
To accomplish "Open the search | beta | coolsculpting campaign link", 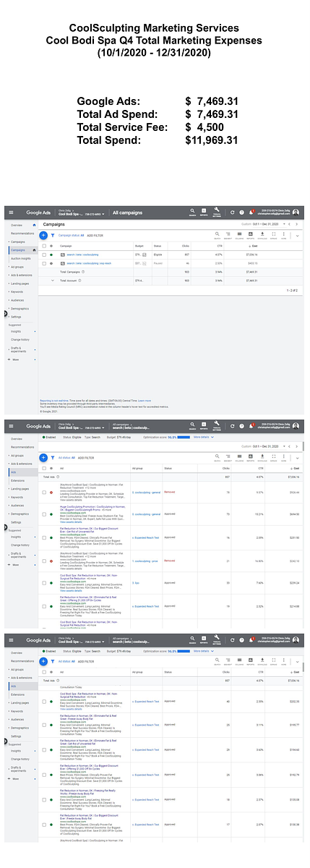I will [79, 255].
